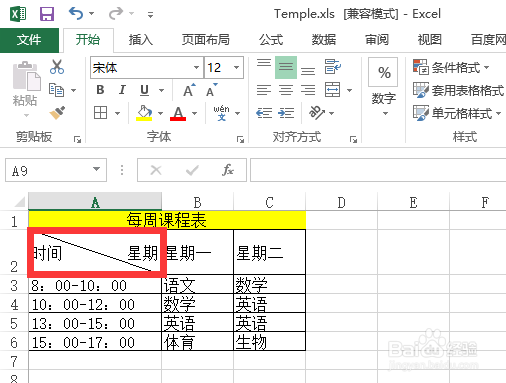Click the formula bar input field
Image resolution: width=506 pixels, height=383 pixels.
point(378,170)
